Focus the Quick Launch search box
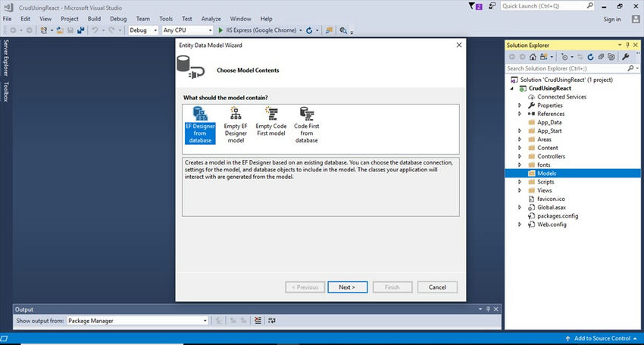The image size is (644, 345). 547,6
